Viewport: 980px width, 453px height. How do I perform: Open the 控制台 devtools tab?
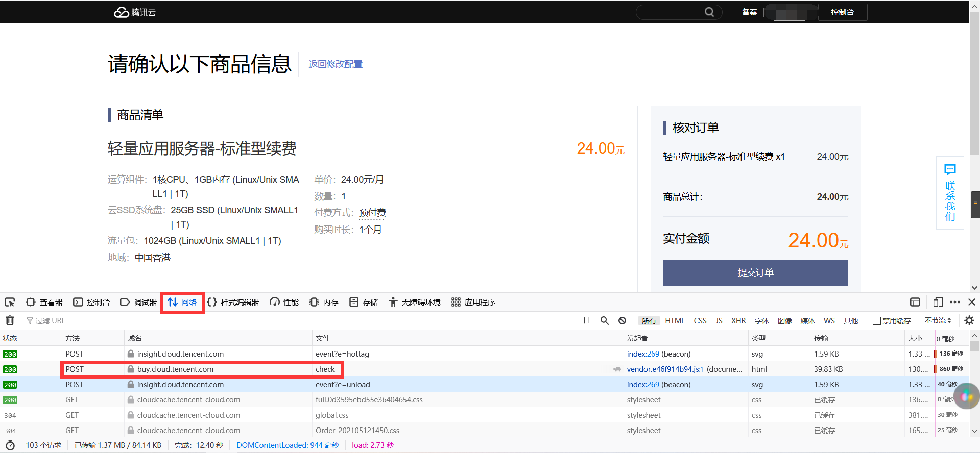pyautogui.click(x=91, y=302)
